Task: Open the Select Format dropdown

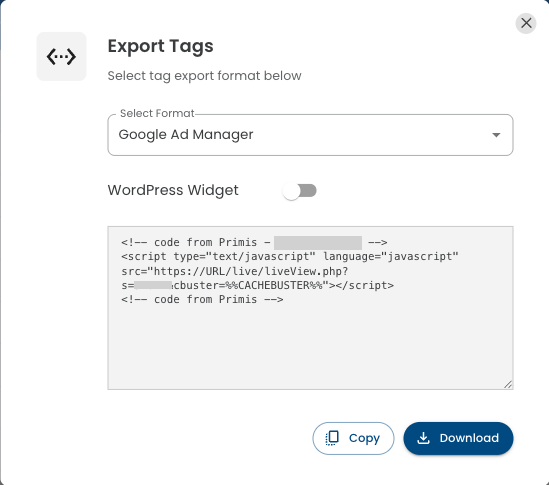Action: [310, 135]
